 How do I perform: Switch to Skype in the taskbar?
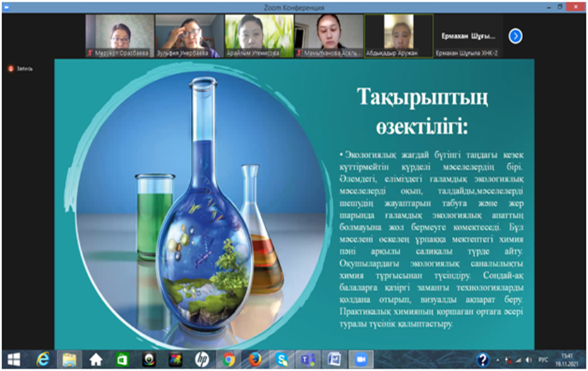tap(282, 360)
